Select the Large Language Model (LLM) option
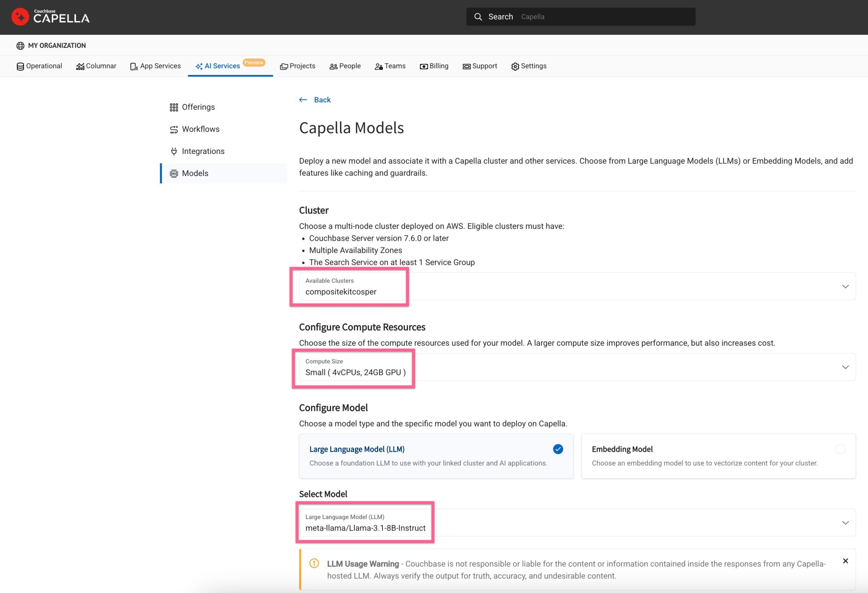This screenshot has width=868, height=593. pyautogui.click(x=436, y=456)
